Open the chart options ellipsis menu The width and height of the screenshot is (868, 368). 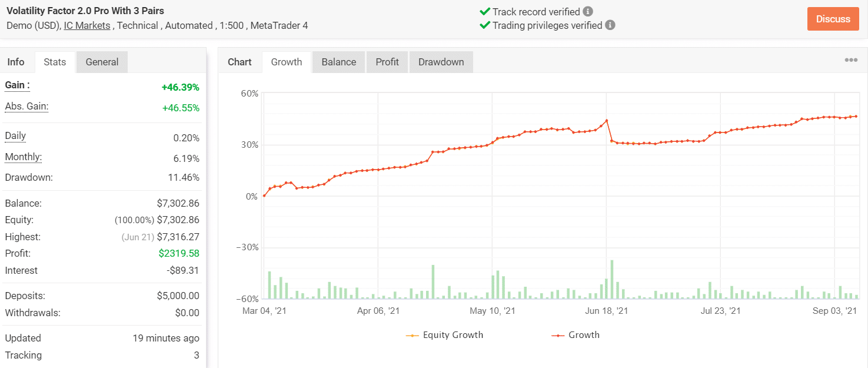pyautogui.click(x=851, y=60)
